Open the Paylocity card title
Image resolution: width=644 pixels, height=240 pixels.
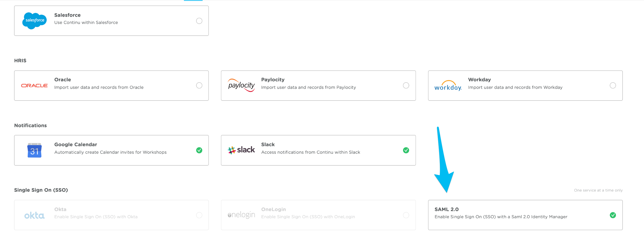pyautogui.click(x=273, y=80)
